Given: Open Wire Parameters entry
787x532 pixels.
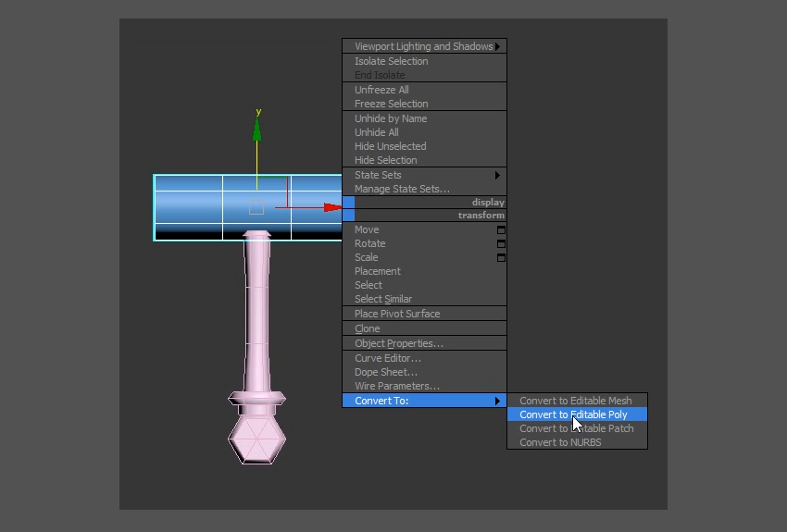Looking at the screenshot, I should click(x=396, y=386).
